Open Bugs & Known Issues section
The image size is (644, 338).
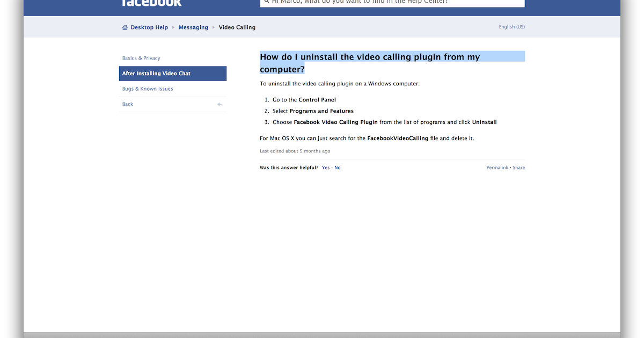pyautogui.click(x=148, y=89)
